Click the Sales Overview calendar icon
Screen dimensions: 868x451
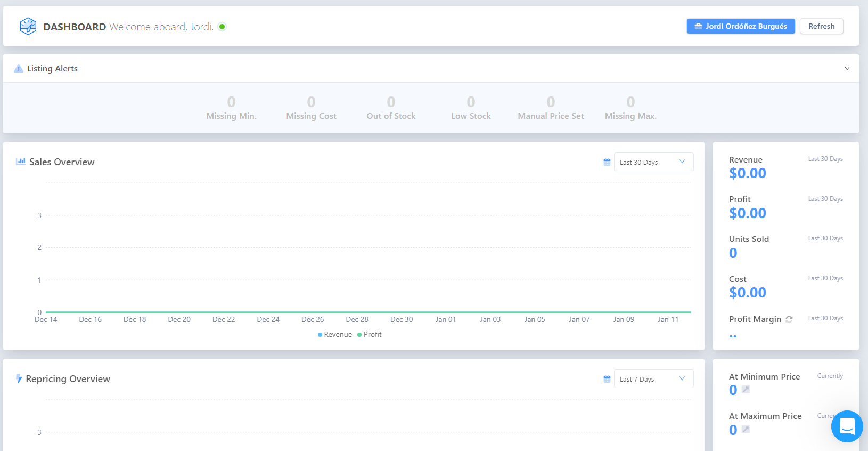(x=607, y=162)
